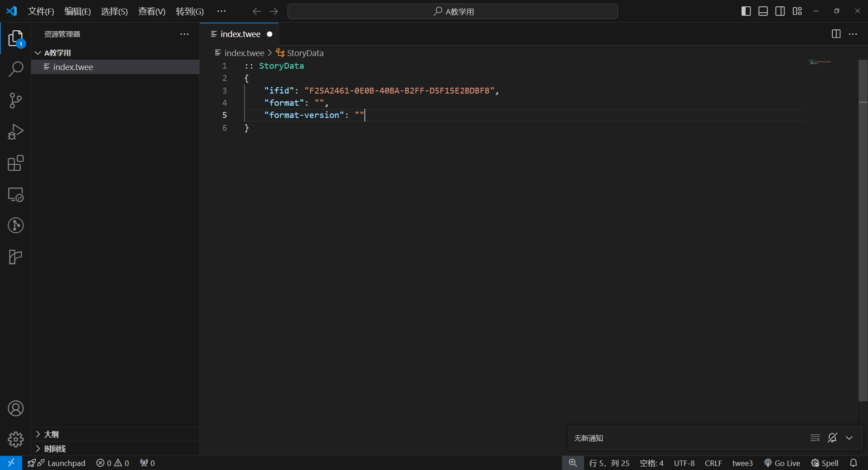Click the minimap code preview
Image resolution: width=868 pixels, height=470 pixels.
(x=820, y=62)
